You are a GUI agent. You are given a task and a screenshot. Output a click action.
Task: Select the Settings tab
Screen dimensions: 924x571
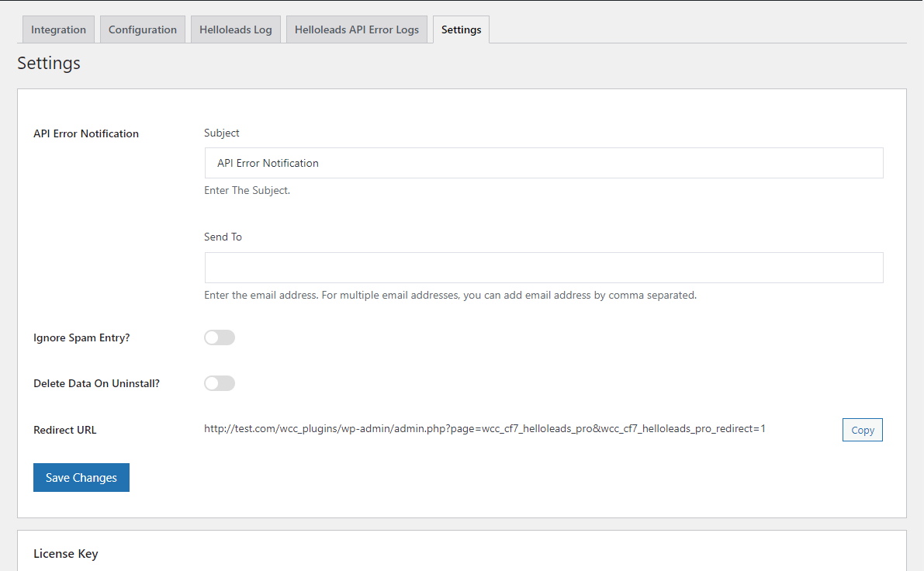coord(461,29)
